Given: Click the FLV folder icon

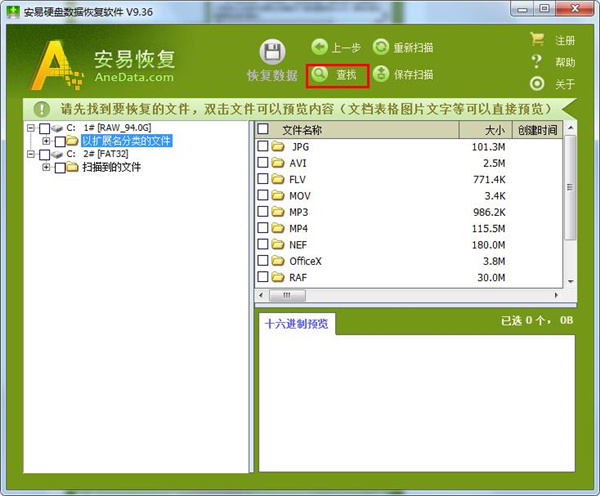Looking at the screenshot, I should 278,179.
